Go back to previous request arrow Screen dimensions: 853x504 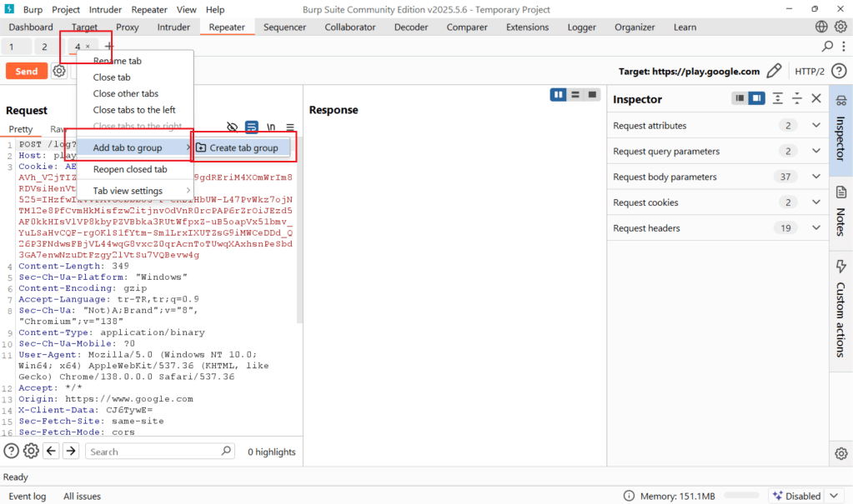coord(51,451)
